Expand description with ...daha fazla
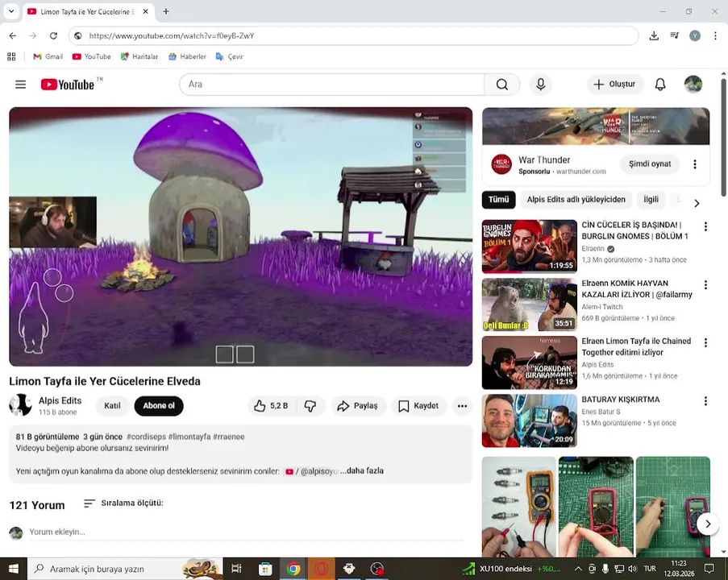 point(362,471)
